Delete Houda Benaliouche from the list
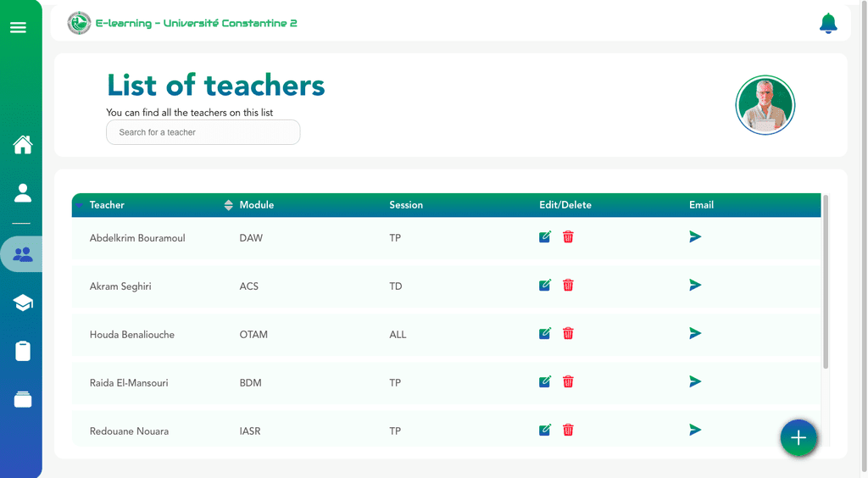This screenshot has width=868, height=478. pyautogui.click(x=568, y=333)
